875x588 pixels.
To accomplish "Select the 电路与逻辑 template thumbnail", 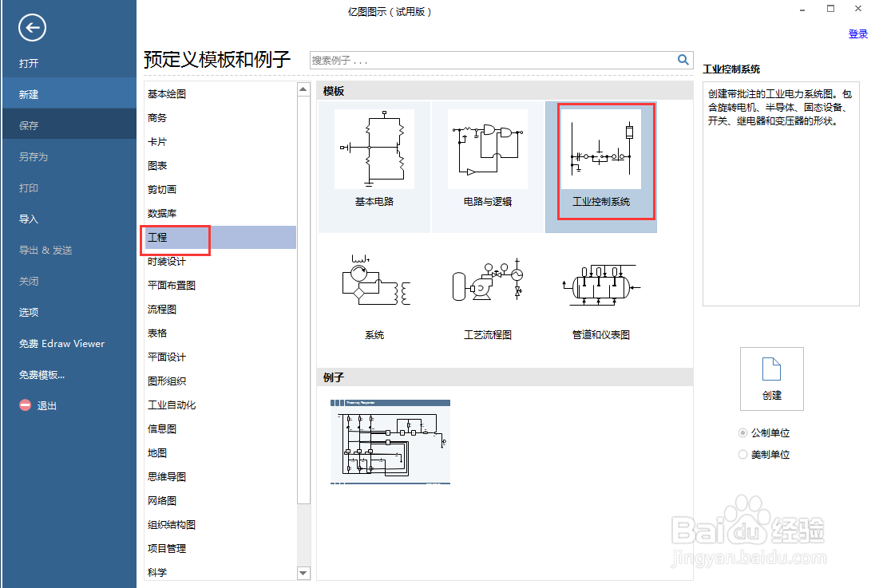I will pos(488,149).
